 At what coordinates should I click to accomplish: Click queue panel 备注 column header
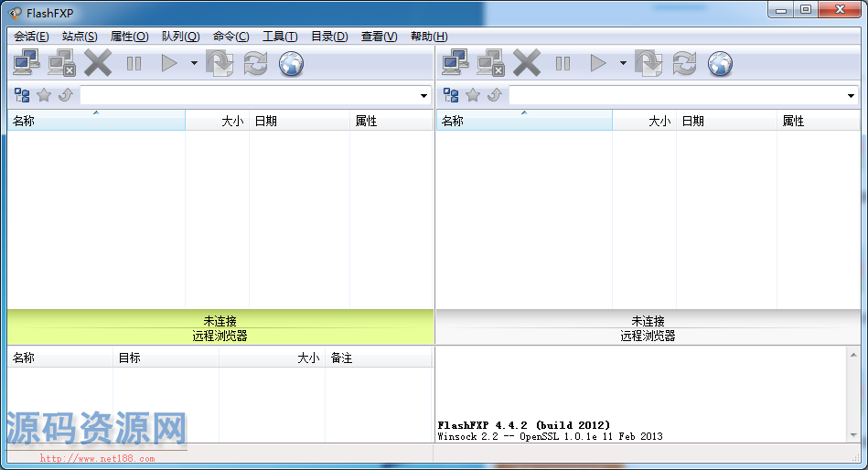(x=378, y=358)
